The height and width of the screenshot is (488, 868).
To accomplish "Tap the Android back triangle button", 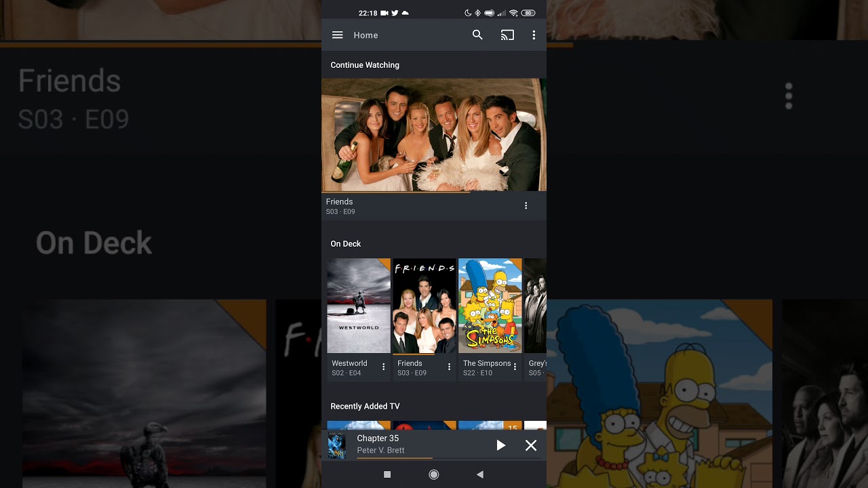I will click(x=480, y=474).
